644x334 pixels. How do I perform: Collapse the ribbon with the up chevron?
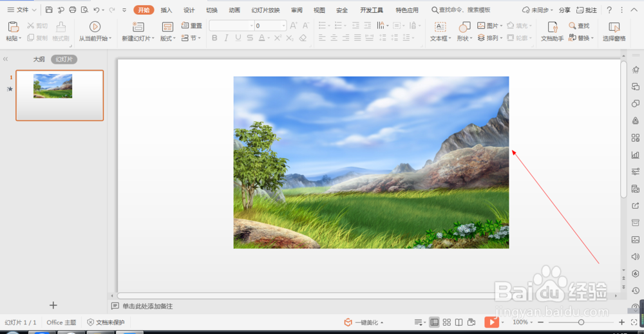pos(633,10)
